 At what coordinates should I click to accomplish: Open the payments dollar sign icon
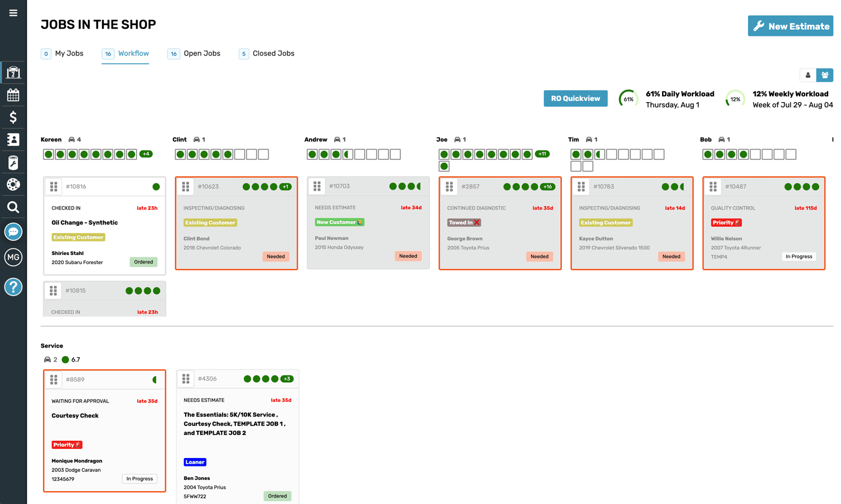(13, 117)
